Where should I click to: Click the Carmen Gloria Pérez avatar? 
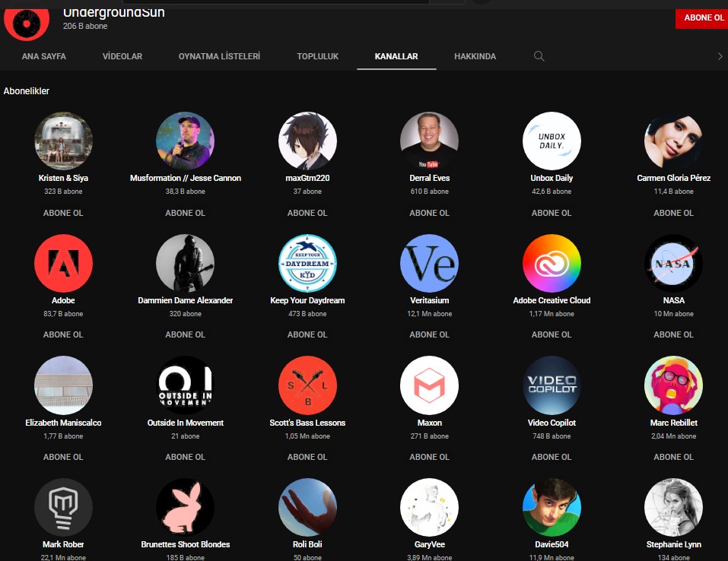point(674,141)
